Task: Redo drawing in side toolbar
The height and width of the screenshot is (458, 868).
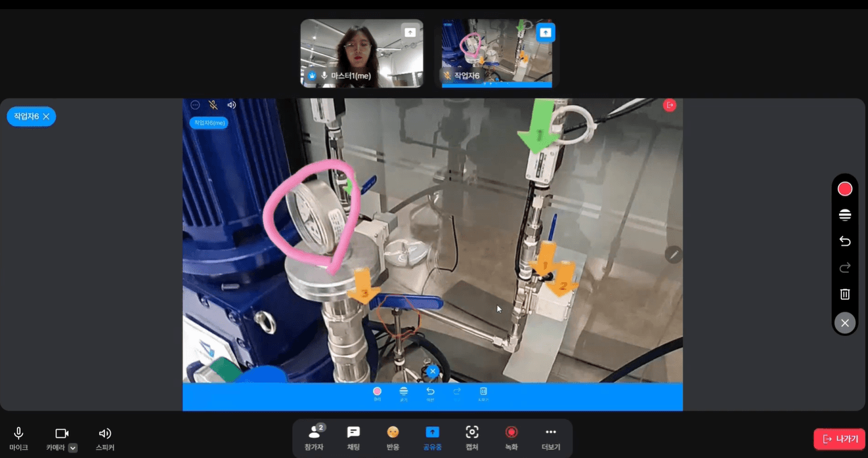Action: coord(845,268)
